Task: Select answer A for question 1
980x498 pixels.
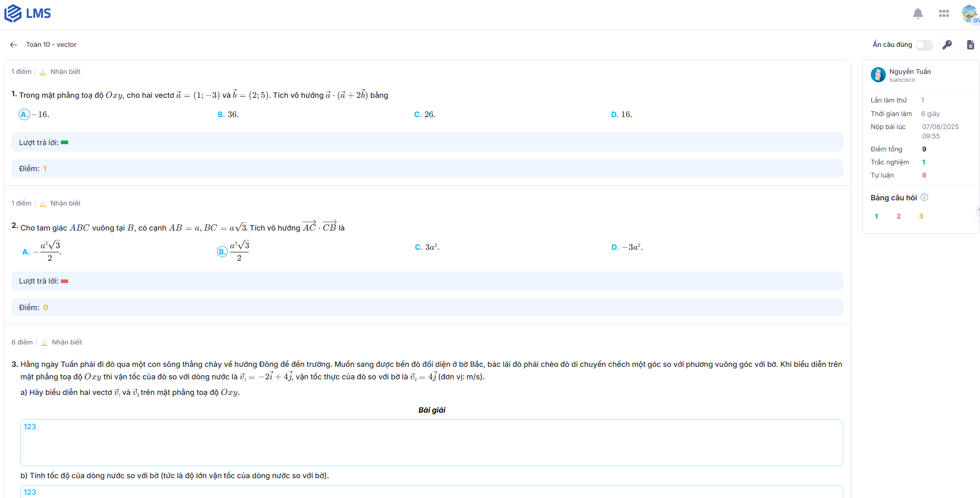Action: click(x=24, y=114)
